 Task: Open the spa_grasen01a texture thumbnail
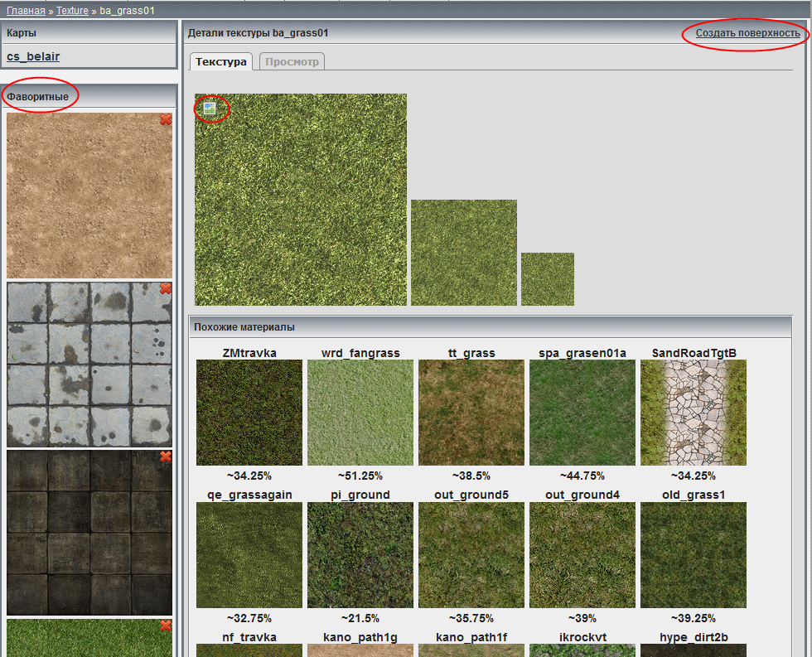pos(582,413)
